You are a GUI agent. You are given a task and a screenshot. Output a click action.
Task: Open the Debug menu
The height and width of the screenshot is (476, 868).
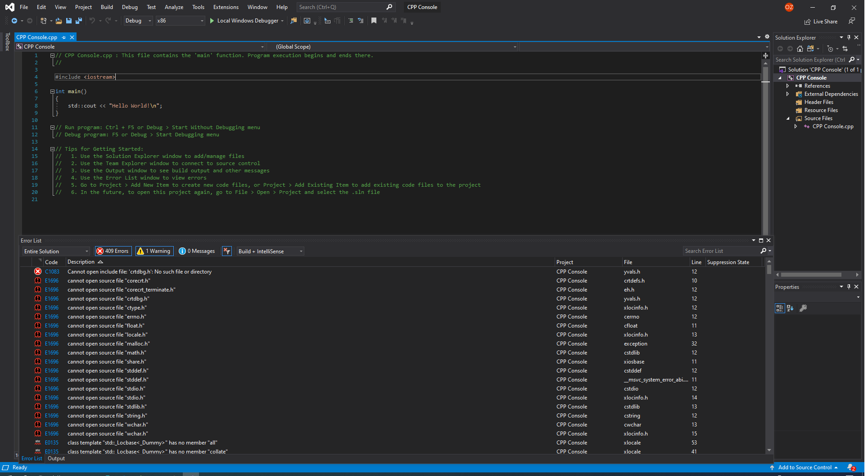click(x=130, y=7)
